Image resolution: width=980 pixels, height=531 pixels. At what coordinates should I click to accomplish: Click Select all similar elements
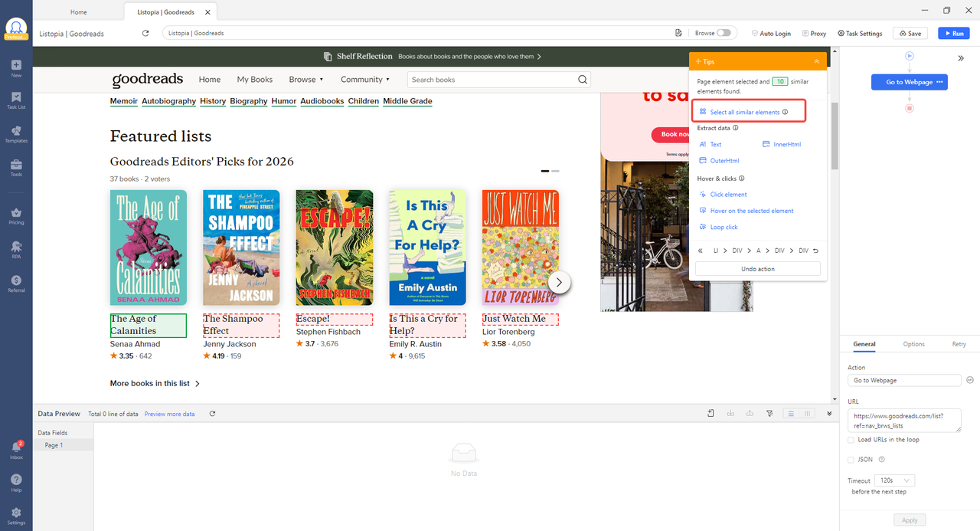pos(744,112)
